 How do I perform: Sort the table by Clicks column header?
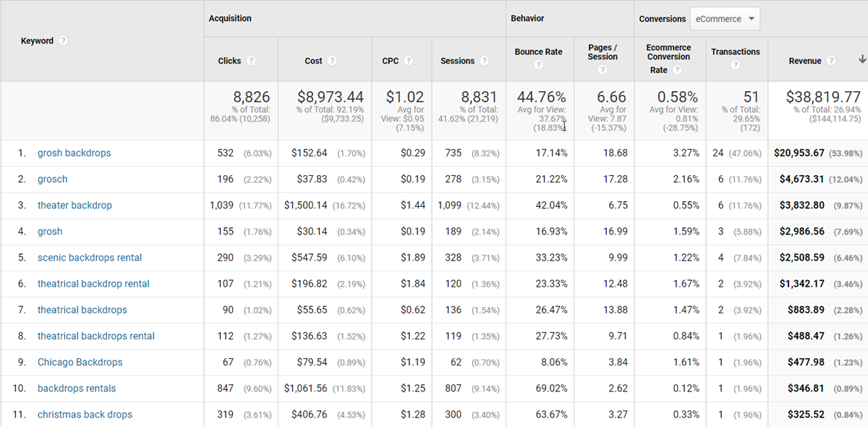click(x=229, y=61)
